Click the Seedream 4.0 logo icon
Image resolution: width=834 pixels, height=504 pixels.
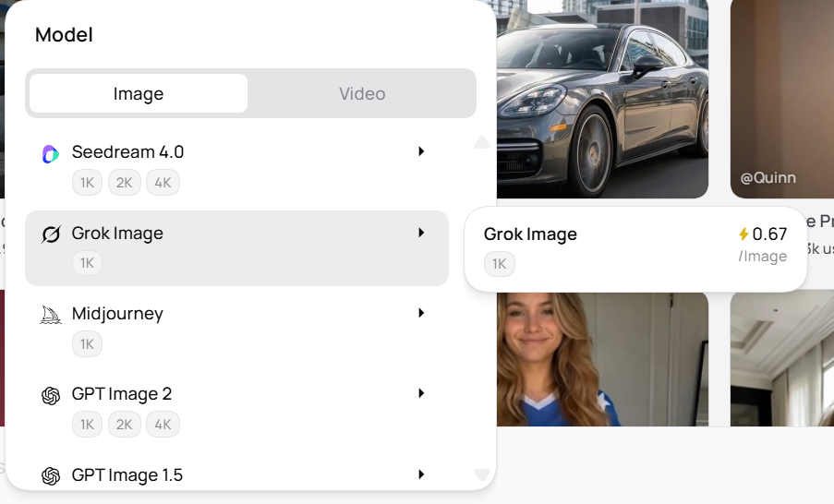pyautogui.click(x=51, y=153)
